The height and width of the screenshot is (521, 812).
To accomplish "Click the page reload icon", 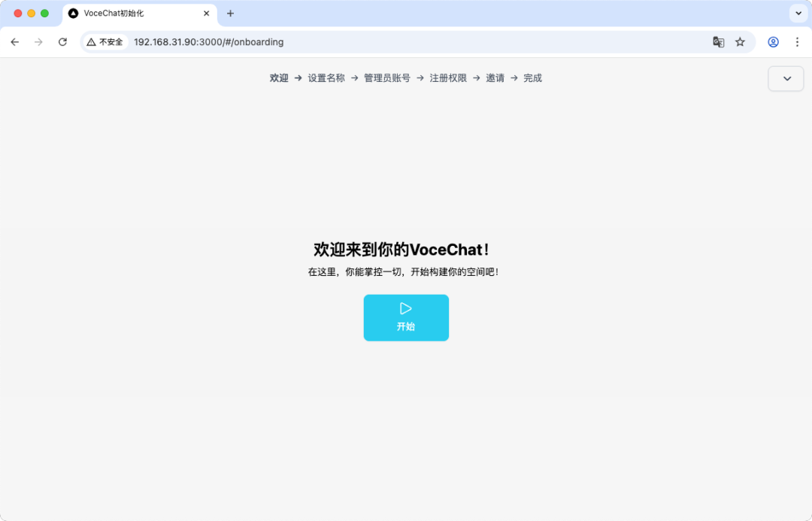I will point(62,42).
